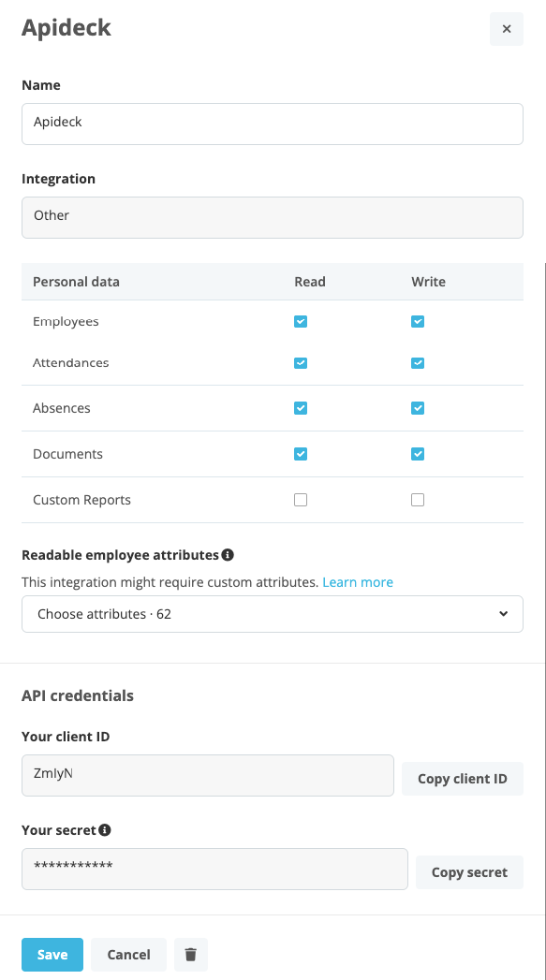
Task: Disable Documents Read checkbox
Action: tap(301, 454)
